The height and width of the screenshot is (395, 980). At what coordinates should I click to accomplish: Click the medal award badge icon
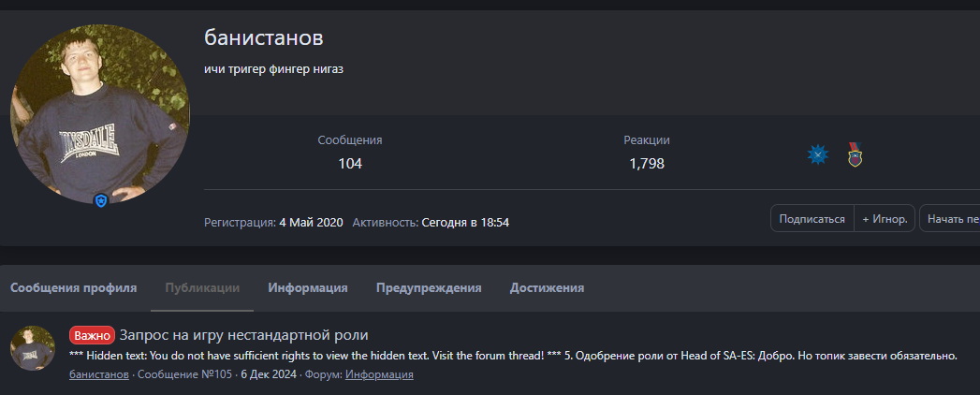pos(855,155)
